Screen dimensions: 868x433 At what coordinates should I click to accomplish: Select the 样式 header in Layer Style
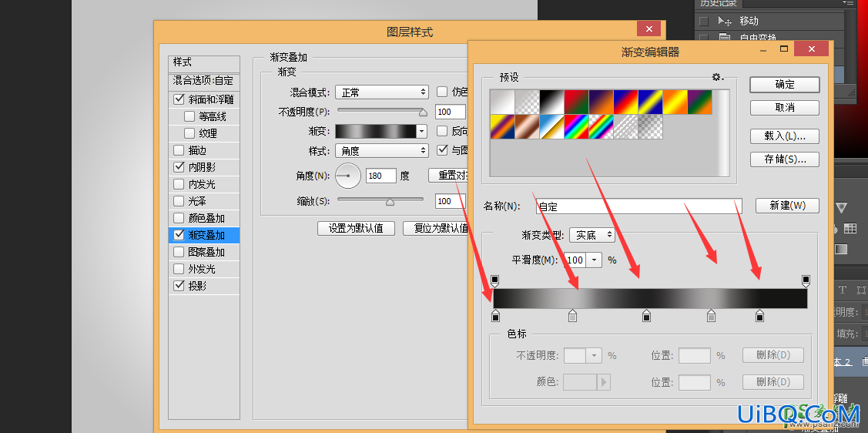[204, 62]
